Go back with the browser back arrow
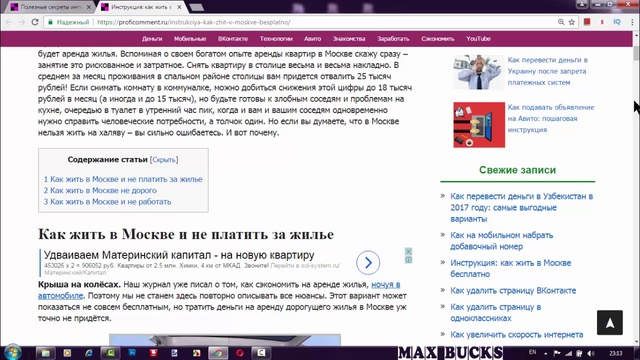 (x=9, y=22)
